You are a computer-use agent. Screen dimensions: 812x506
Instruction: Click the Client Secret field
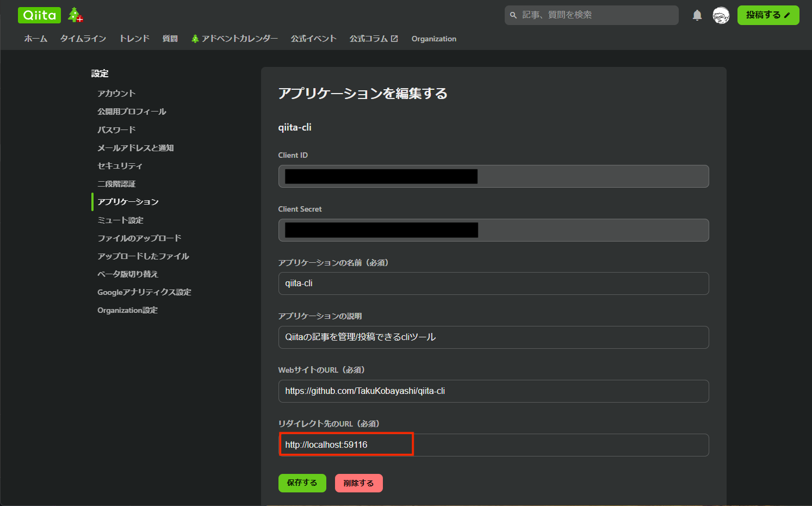tap(493, 230)
